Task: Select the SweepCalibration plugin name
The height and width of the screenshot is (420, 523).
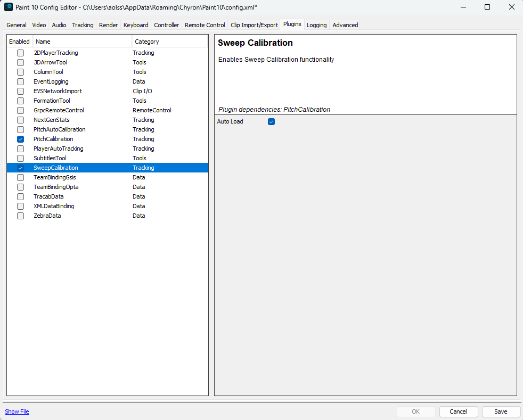Action: point(56,168)
